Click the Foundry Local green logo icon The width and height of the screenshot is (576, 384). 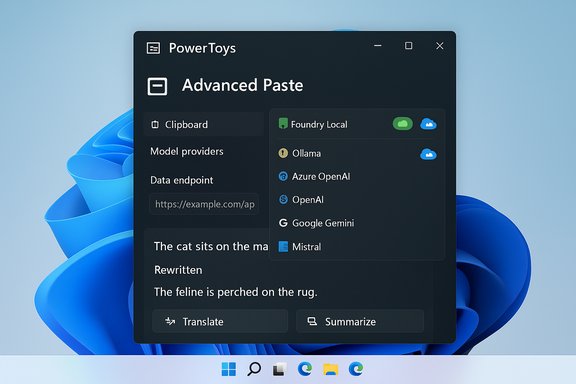[283, 123]
